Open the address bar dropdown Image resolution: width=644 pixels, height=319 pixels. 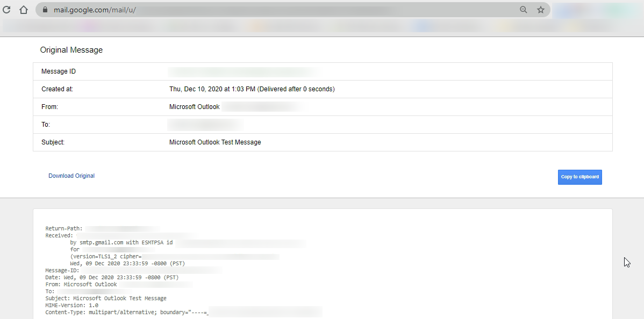point(269,9)
